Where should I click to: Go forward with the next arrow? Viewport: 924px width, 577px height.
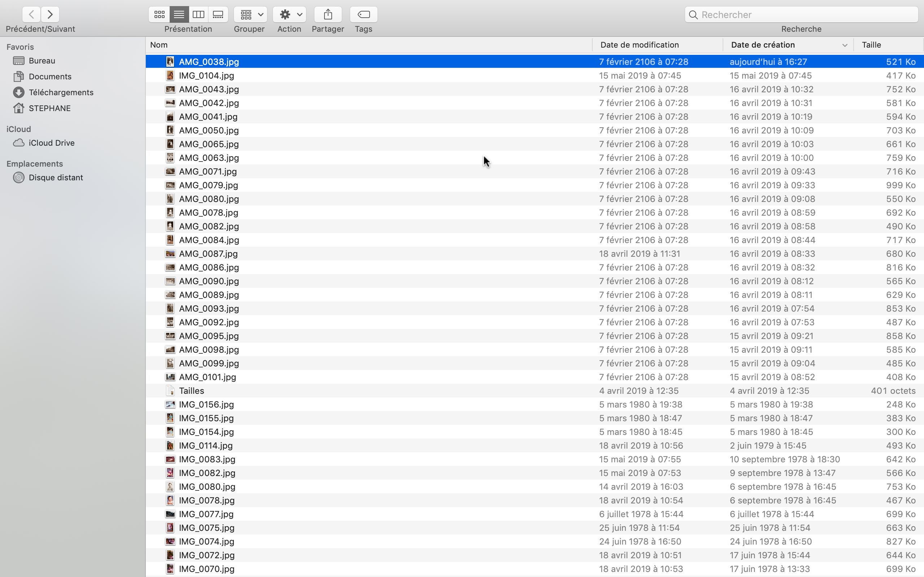click(50, 14)
